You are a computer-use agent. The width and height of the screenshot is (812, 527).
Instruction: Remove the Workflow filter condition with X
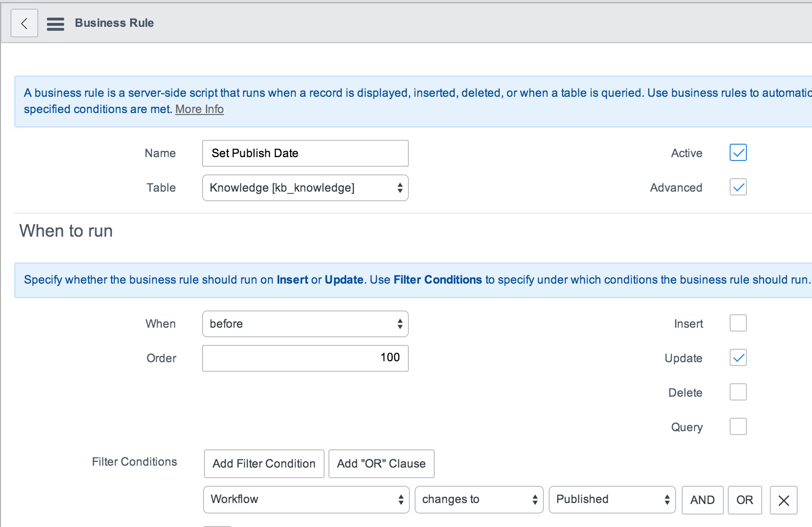pyautogui.click(x=783, y=500)
